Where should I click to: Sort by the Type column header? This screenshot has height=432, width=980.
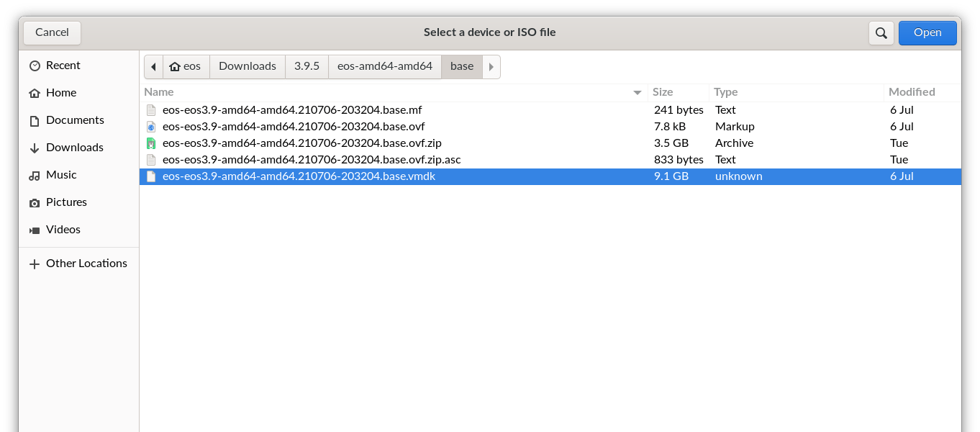click(x=797, y=92)
